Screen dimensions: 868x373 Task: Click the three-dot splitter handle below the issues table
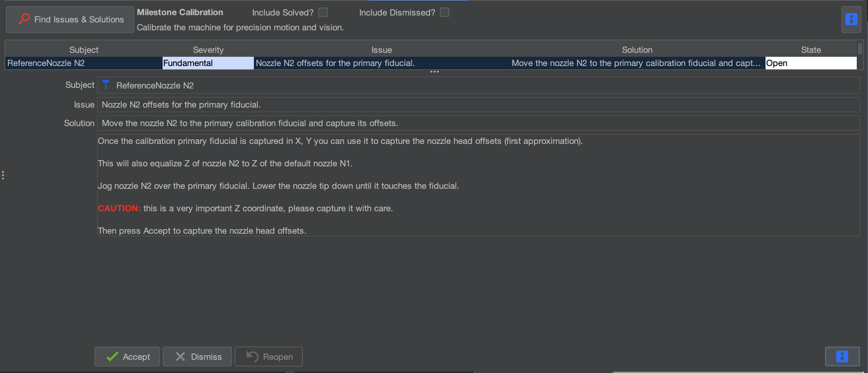434,72
